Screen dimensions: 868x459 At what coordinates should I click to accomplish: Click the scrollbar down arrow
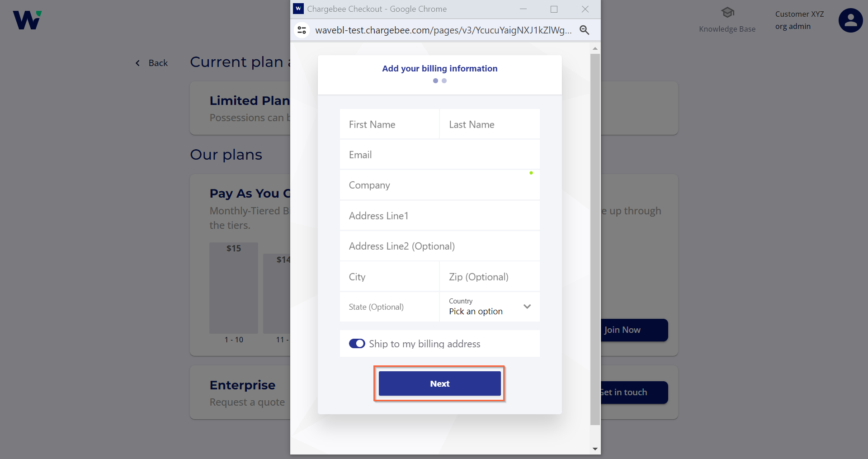[x=595, y=449]
